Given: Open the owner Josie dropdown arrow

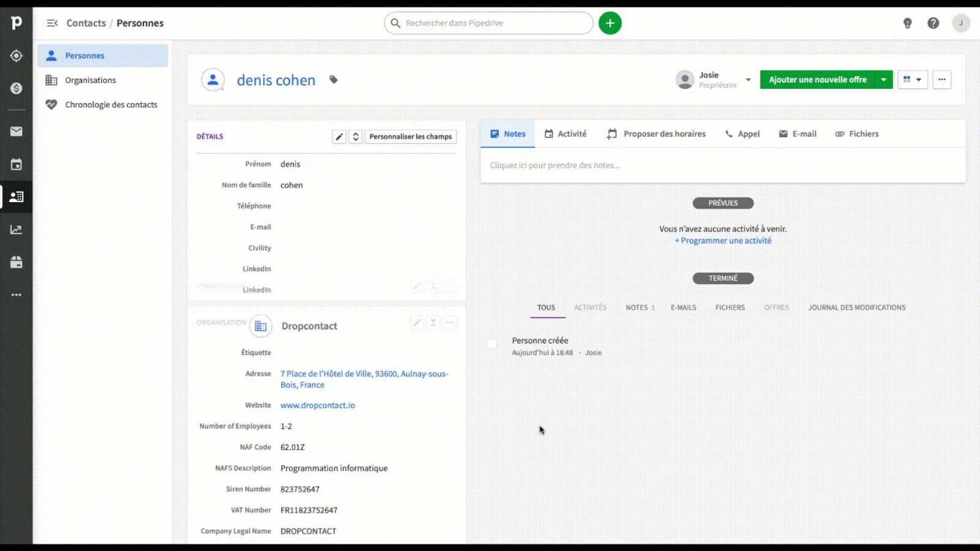Looking at the screenshot, I should (748, 80).
